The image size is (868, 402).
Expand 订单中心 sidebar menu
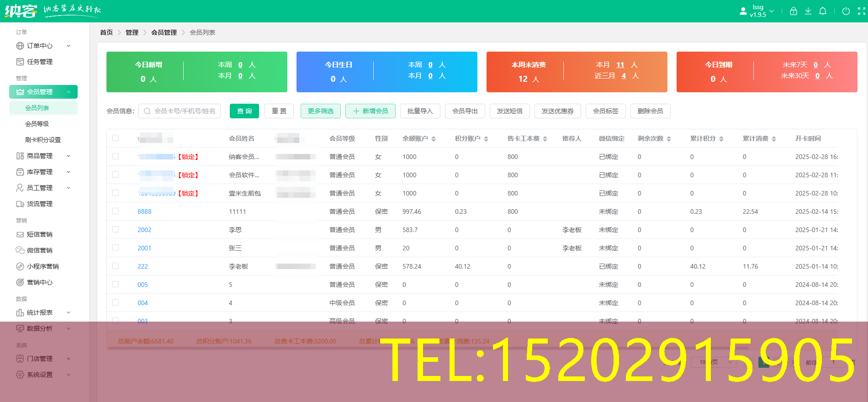tap(43, 46)
